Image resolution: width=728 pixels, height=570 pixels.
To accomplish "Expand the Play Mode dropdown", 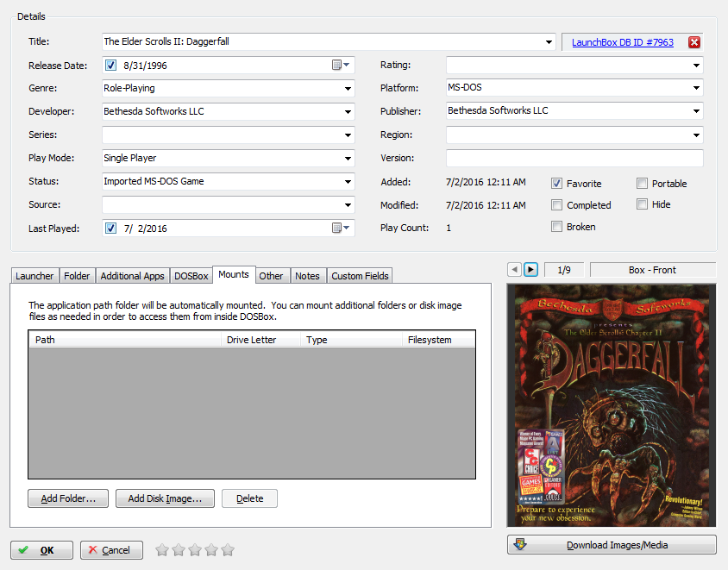I will (348, 159).
